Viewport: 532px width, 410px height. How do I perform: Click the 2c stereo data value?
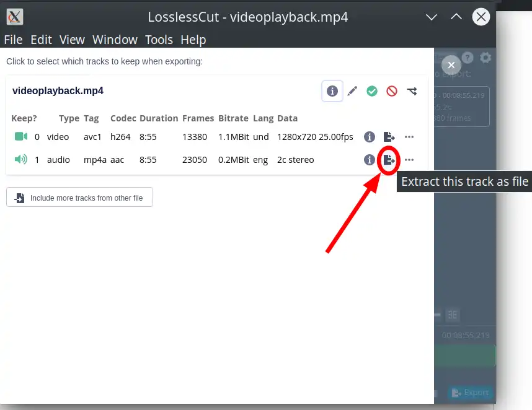click(x=295, y=160)
